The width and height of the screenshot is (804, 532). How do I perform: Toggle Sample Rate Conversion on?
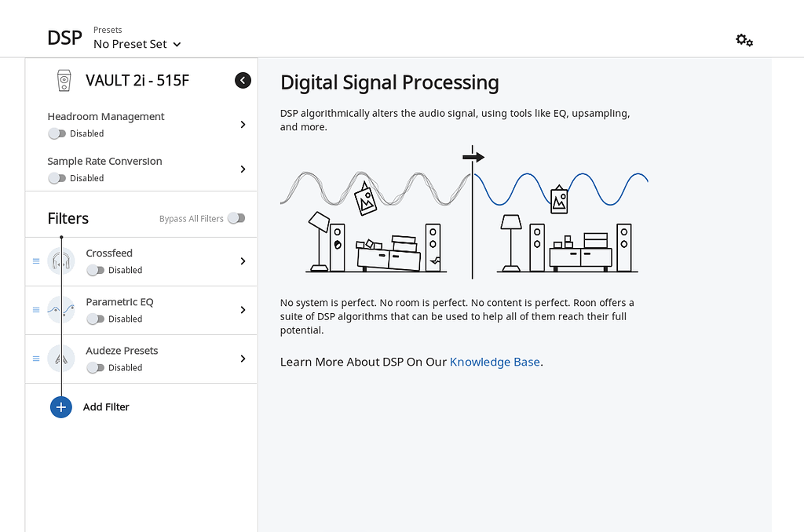57,178
